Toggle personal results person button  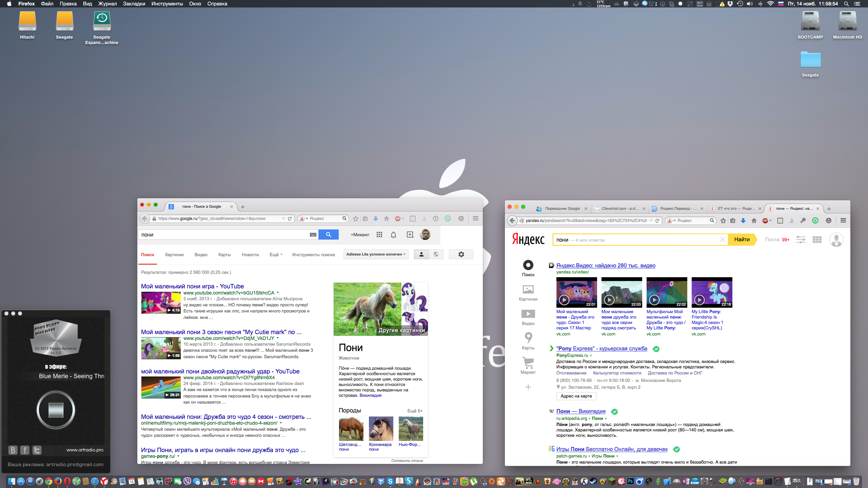point(421,254)
